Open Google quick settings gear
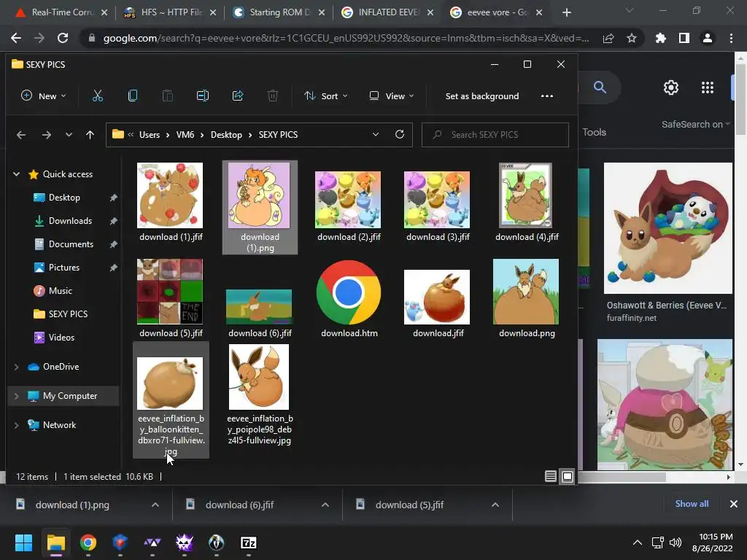Screen dimensions: 747x560 point(671,87)
